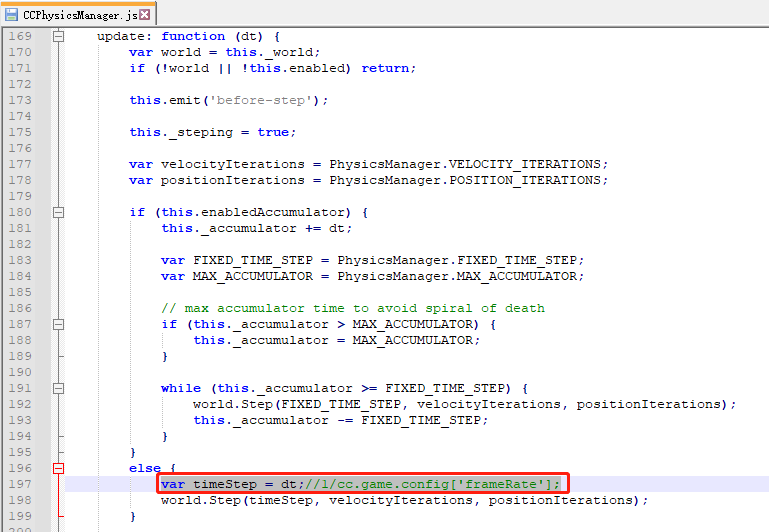The image size is (769, 532).
Task: Collapse the else block fold at line 196
Action: click(58, 468)
